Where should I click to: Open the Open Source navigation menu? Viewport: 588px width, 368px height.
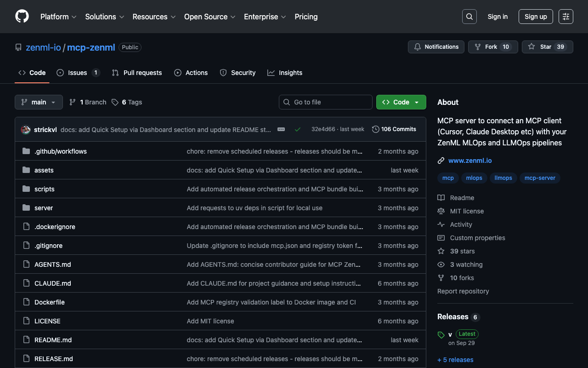pos(209,17)
